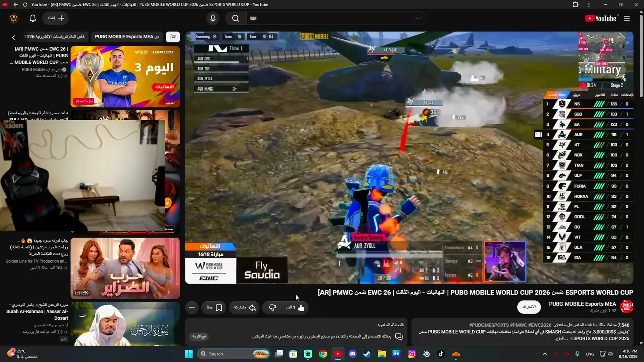Open the account avatar menu

pos(14,18)
